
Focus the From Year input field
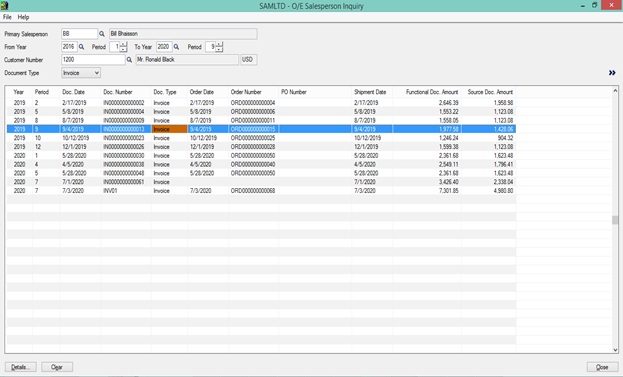coord(70,47)
